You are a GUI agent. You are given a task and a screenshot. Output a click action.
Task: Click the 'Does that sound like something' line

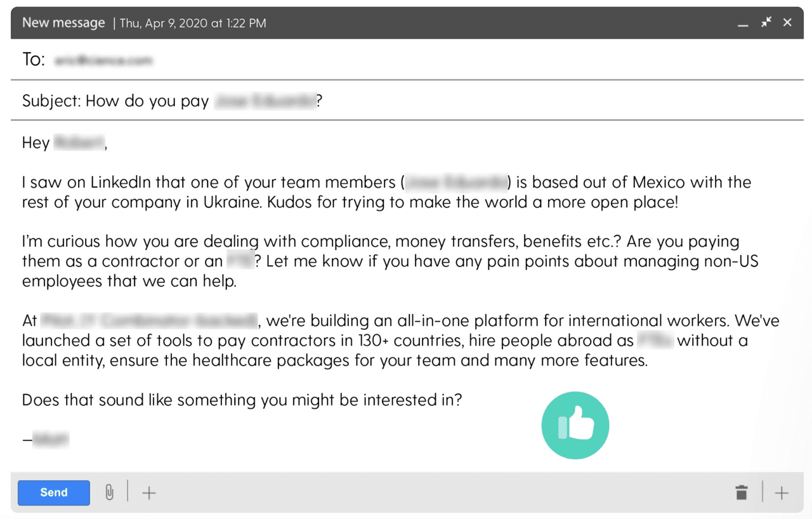[x=242, y=400]
